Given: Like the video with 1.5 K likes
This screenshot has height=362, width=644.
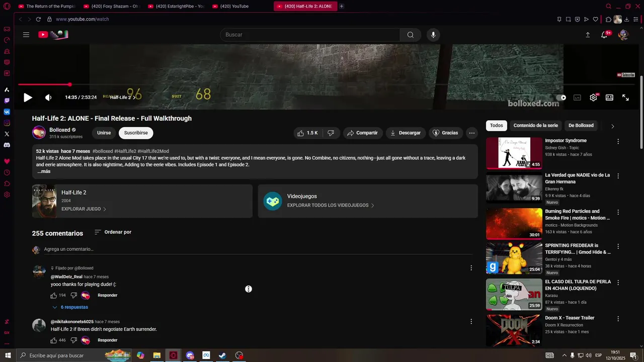Looking at the screenshot, I should click(307, 133).
